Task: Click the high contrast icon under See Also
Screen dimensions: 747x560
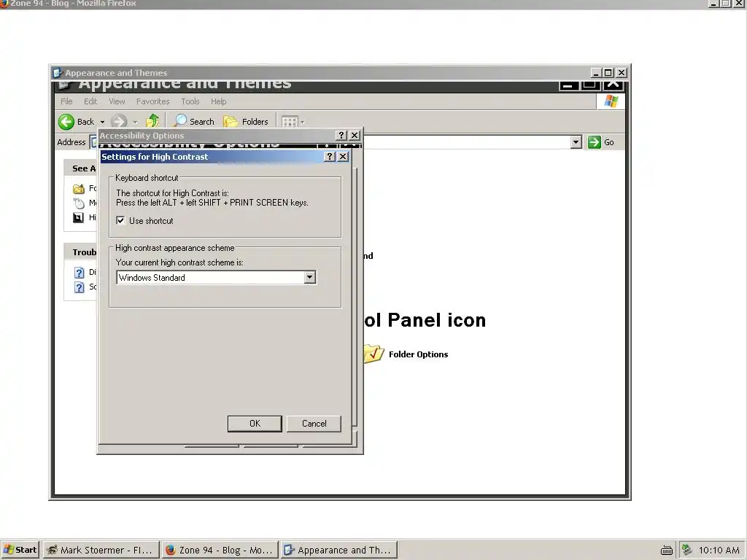Action: tap(79, 217)
